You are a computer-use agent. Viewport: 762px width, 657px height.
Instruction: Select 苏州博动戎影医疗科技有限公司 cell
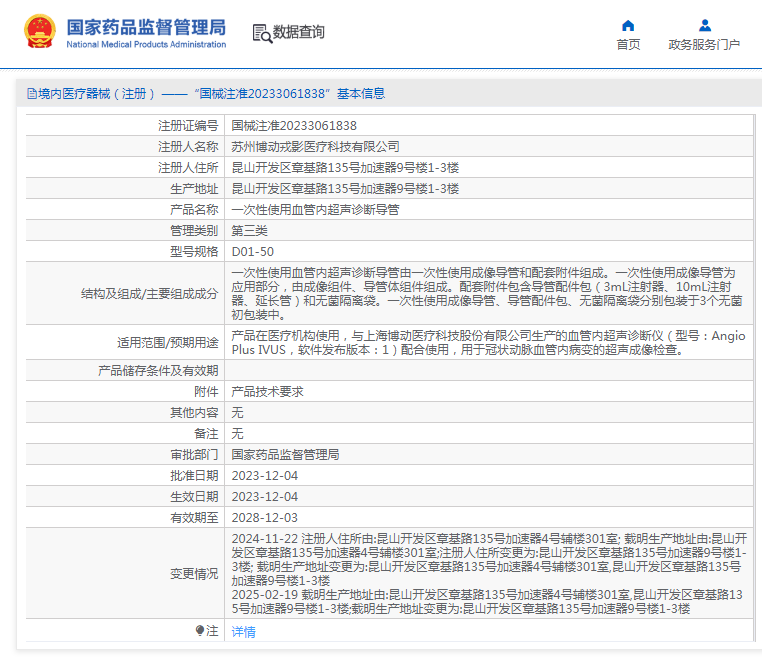315,147
